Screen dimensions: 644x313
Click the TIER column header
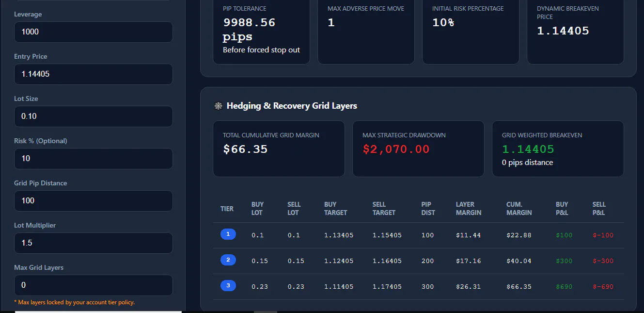point(227,209)
